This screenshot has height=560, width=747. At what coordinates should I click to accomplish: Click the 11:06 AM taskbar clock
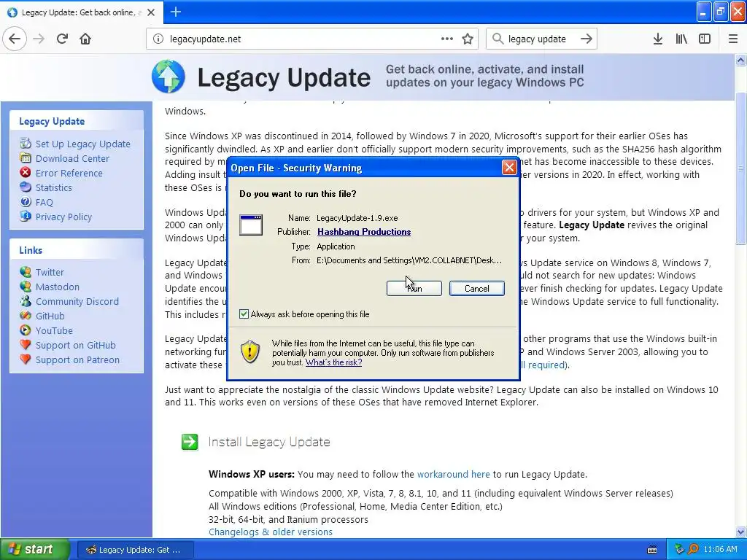(x=720, y=550)
